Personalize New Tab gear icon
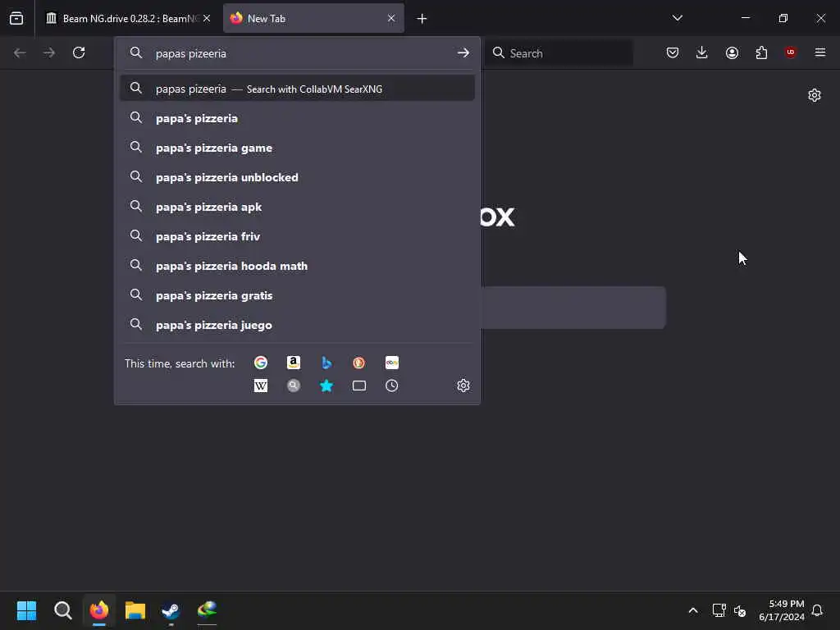 [815, 95]
